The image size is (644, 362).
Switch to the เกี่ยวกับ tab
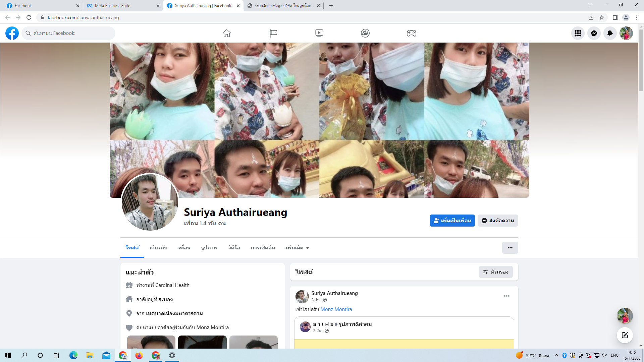coord(158,248)
